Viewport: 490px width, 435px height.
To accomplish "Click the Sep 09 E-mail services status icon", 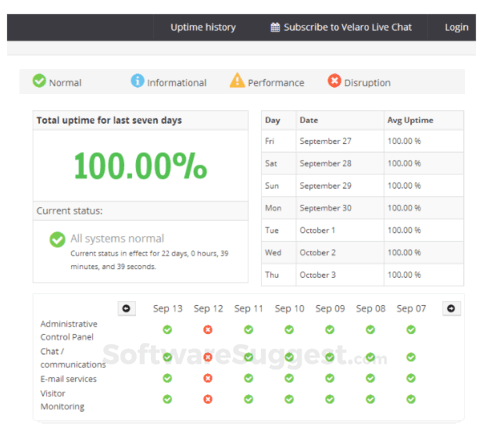I will point(330,378).
